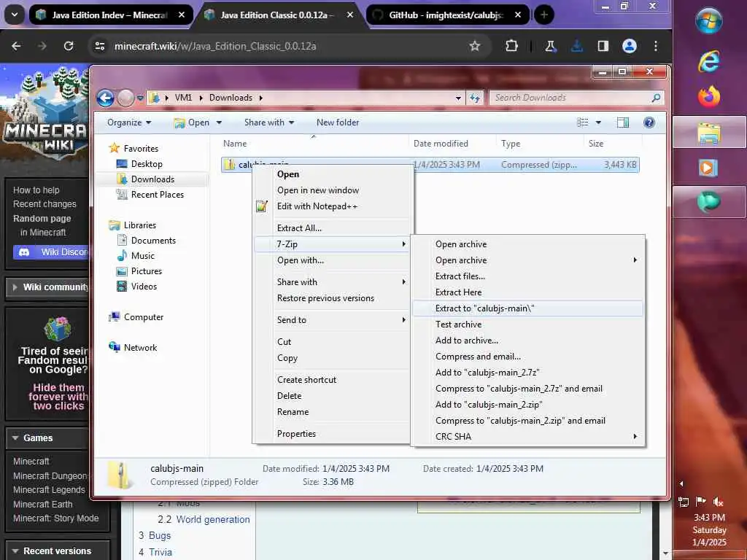Collapse Recent versions section
Viewport: 747px width, 560px height.
(15, 551)
